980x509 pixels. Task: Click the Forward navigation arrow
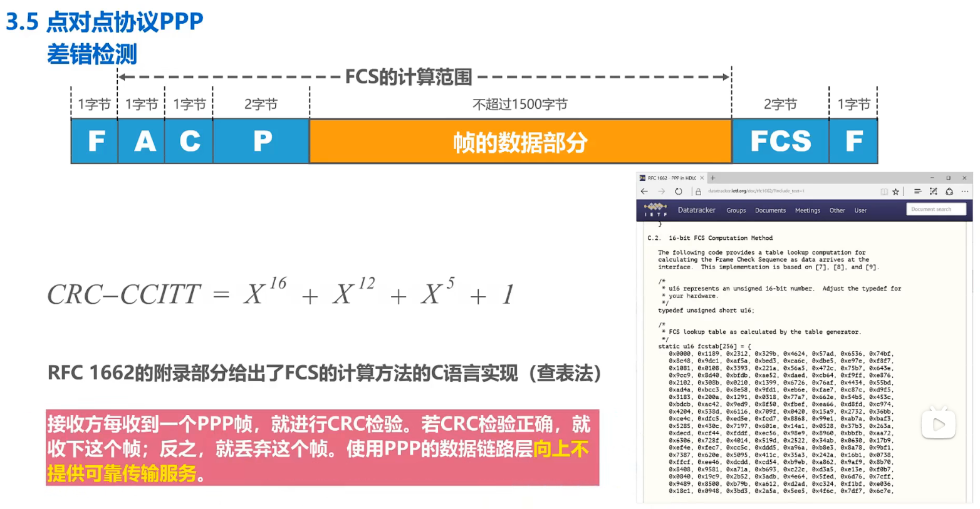(x=662, y=192)
